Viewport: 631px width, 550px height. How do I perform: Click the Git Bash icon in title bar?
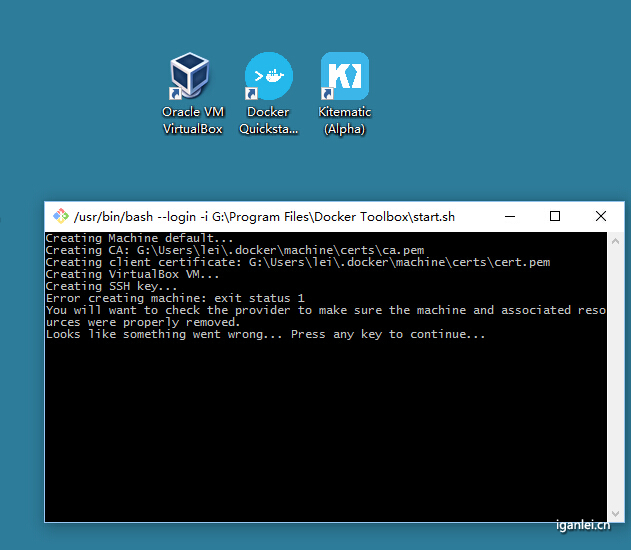[x=61, y=216]
